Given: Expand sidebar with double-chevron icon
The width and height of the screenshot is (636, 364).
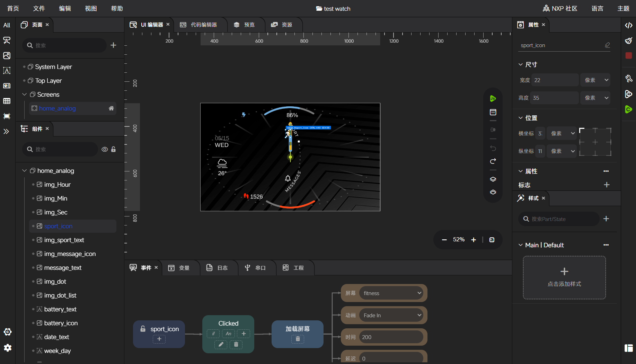Looking at the screenshot, I should [7, 131].
